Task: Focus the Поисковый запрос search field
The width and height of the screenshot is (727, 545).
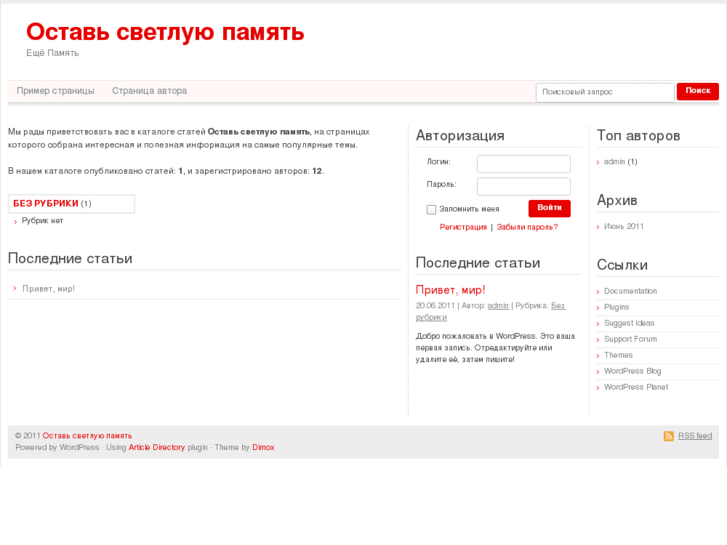Action: (x=605, y=92)
